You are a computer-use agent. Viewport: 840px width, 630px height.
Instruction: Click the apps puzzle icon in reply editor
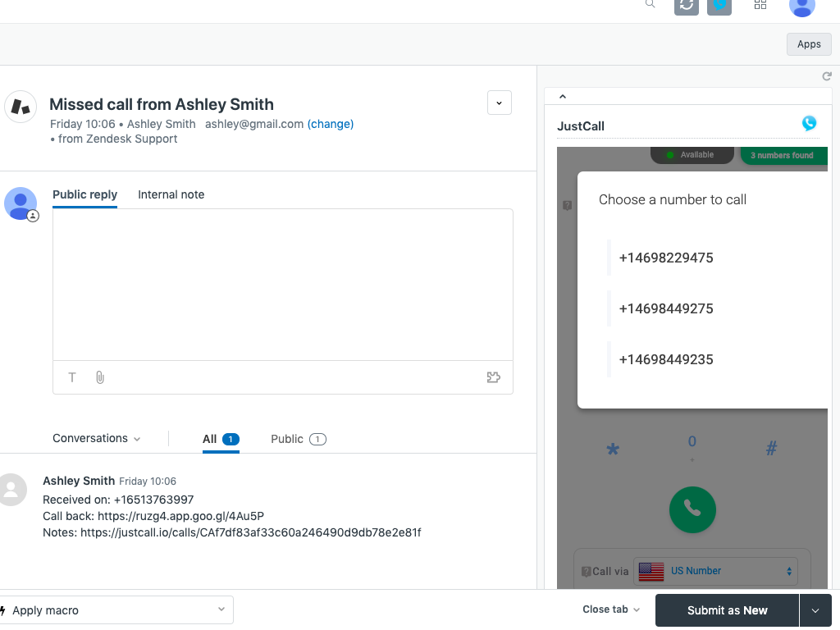[x=493, y=377]
